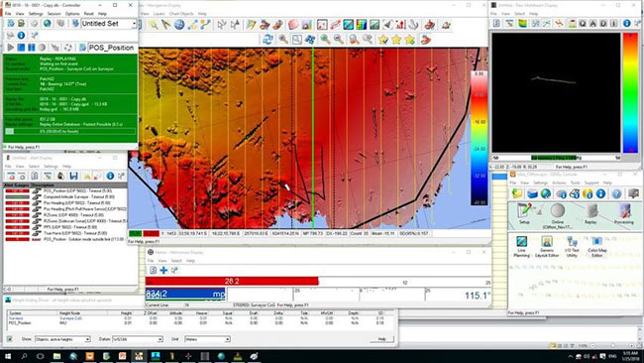The height and width of the screenshot is (363, 644).
Task: Click the save disk icon in the Alert Display toolbar
Action: [x=73, y=176]
